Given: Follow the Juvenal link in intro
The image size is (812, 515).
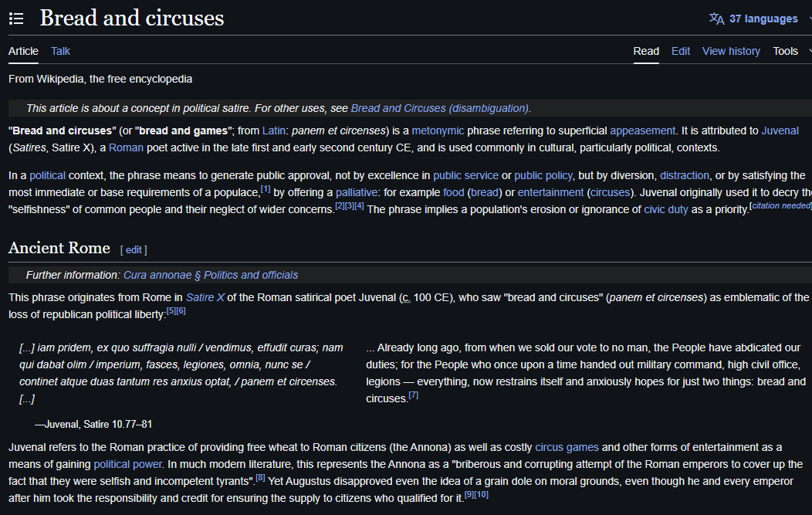Looking at the screenshot, I should pyautogui.click(x=780, y=130).
